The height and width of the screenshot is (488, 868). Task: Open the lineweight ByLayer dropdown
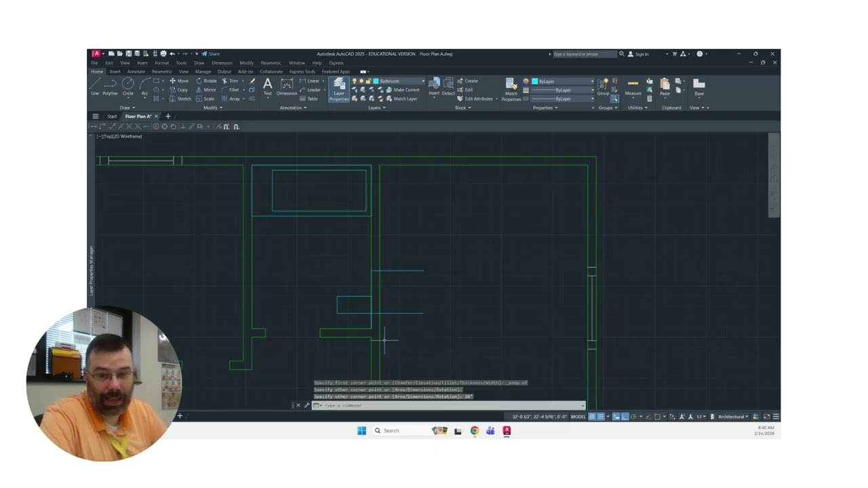coord(563,90)
